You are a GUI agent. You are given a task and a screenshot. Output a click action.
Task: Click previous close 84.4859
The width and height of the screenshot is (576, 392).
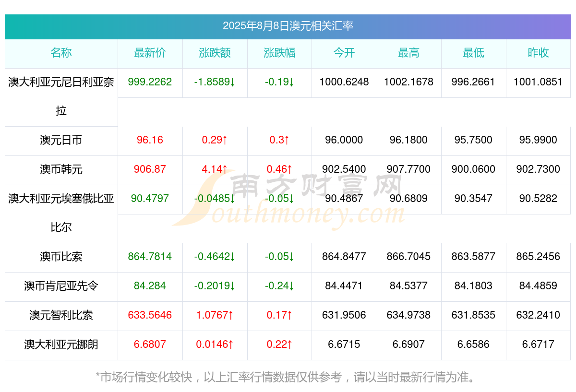[538, 286]
